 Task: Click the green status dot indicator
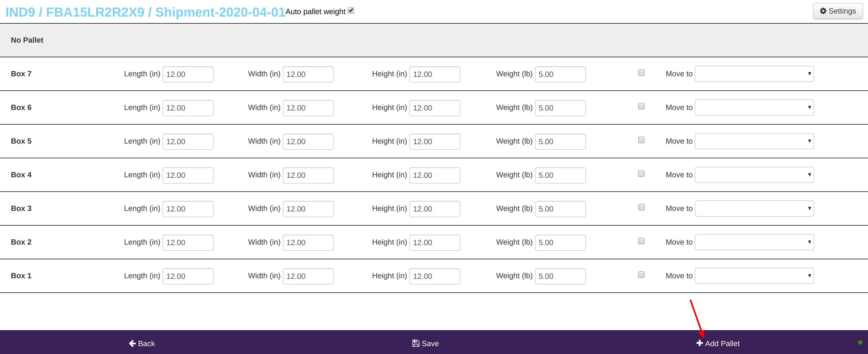click(x=860, y=343)
